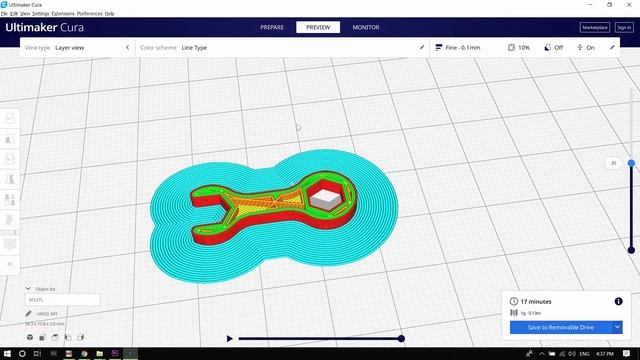The height and width of the screenshot is (360, 640).
Task: Click the 17 minutes print time text
Action: pos(536,301)
